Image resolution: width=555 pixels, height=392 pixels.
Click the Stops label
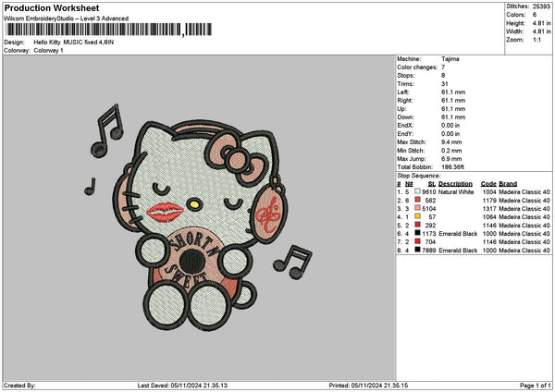[406, 76]
